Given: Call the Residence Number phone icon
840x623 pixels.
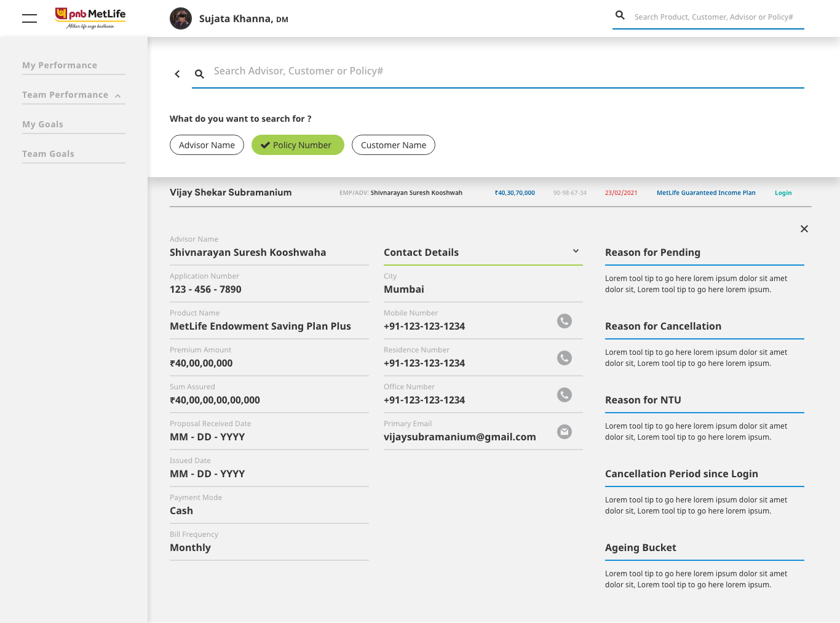Looking at the screenshot, I should click(x=565, y=358).
